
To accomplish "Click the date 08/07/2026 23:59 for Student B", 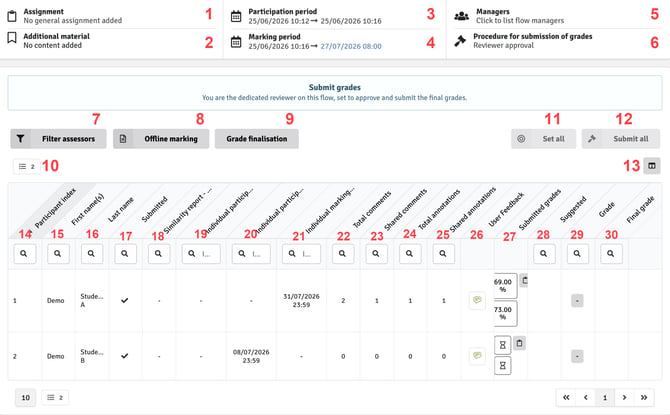I will 251,356.
